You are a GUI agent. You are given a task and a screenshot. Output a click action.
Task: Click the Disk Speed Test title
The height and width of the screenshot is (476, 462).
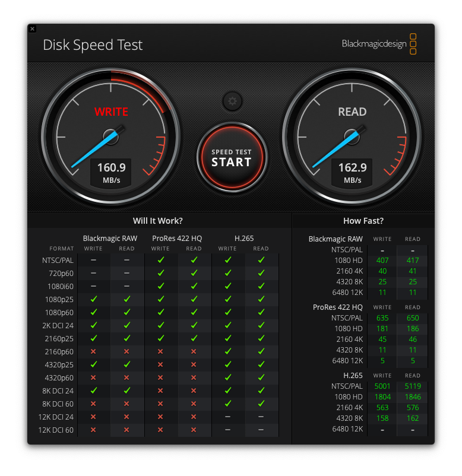[x=93, y=45]
